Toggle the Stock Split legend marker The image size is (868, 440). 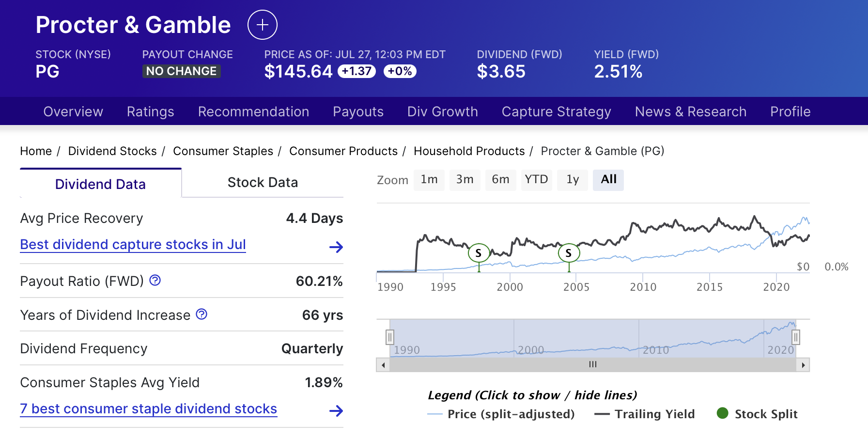(x=757, y=414)
